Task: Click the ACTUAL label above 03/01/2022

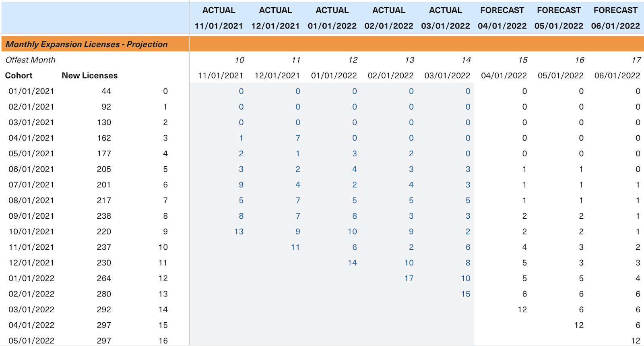Action: point(446,10)
